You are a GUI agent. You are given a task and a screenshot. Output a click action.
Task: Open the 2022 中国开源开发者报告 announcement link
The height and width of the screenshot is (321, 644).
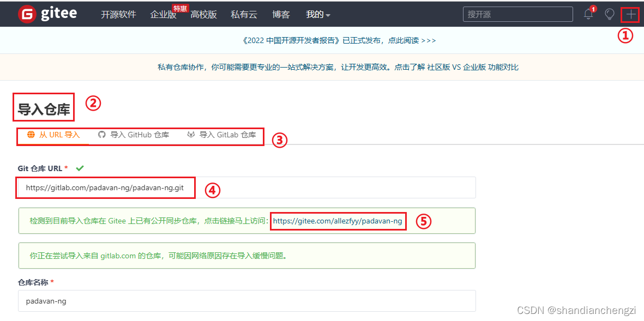[339, 41]
